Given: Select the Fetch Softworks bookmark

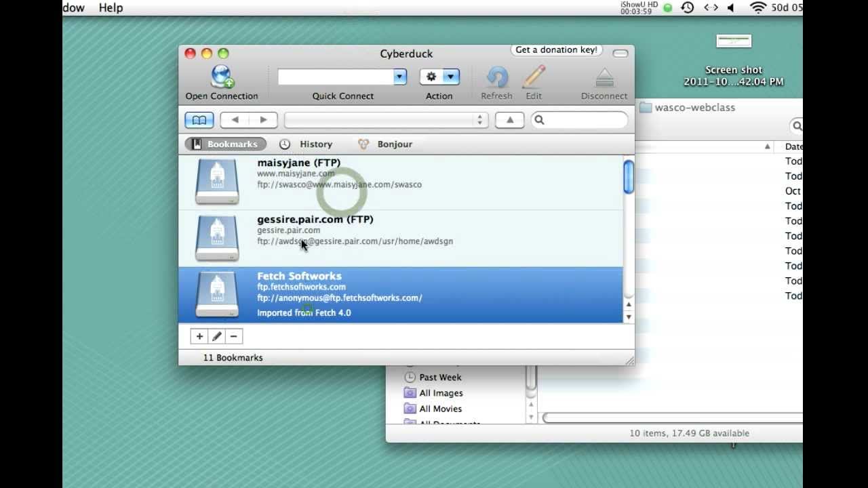Looking at the screenshot, I should [x=400, y=295].
